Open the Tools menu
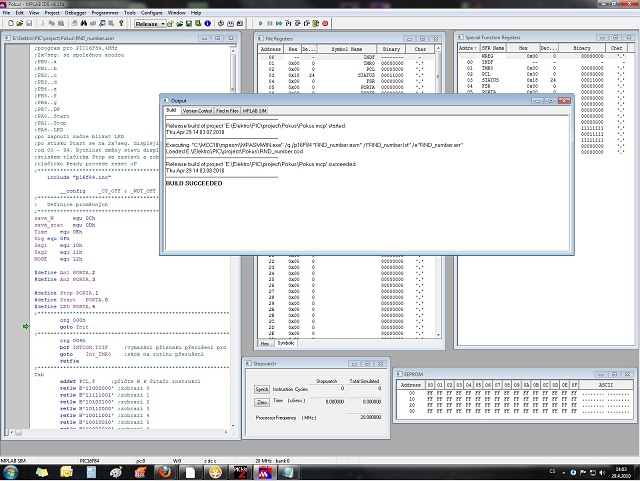640x481 pixels. click(x=130, y=13)
